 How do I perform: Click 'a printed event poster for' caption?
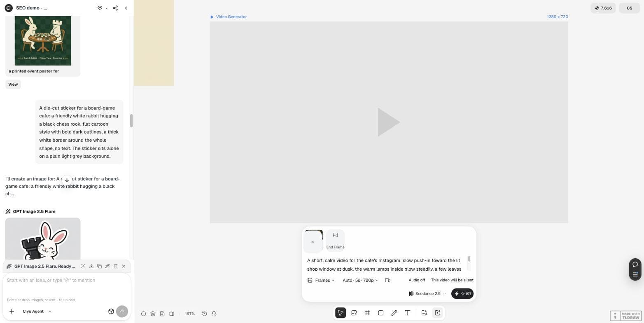pyautogui.click(x=34, y=71)
